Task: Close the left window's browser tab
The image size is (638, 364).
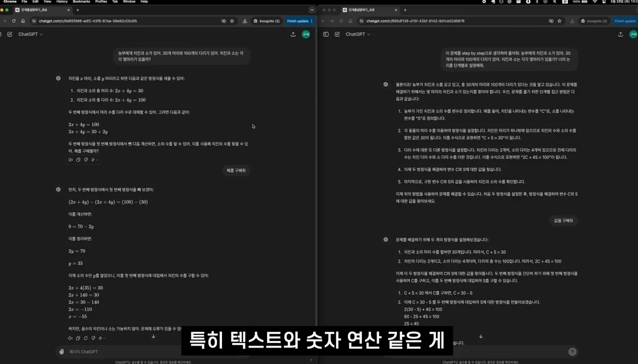Action: pos(69,10)
